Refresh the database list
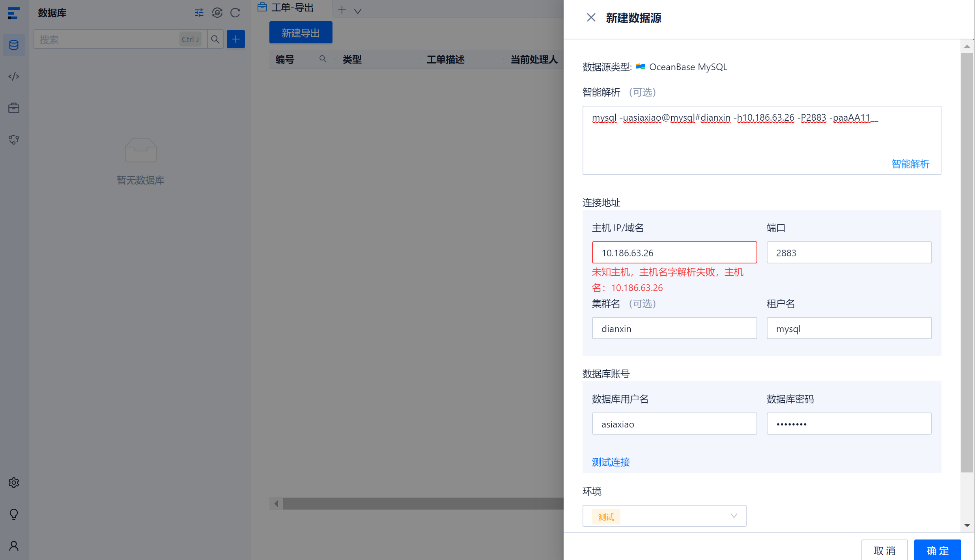Viewport: 975px width, 560px height. (x=235, y=13)
